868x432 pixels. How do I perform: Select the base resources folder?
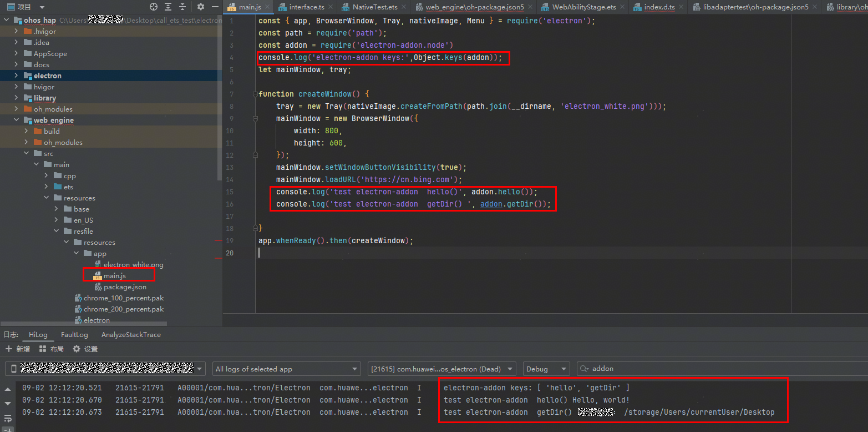pos(81,209)
